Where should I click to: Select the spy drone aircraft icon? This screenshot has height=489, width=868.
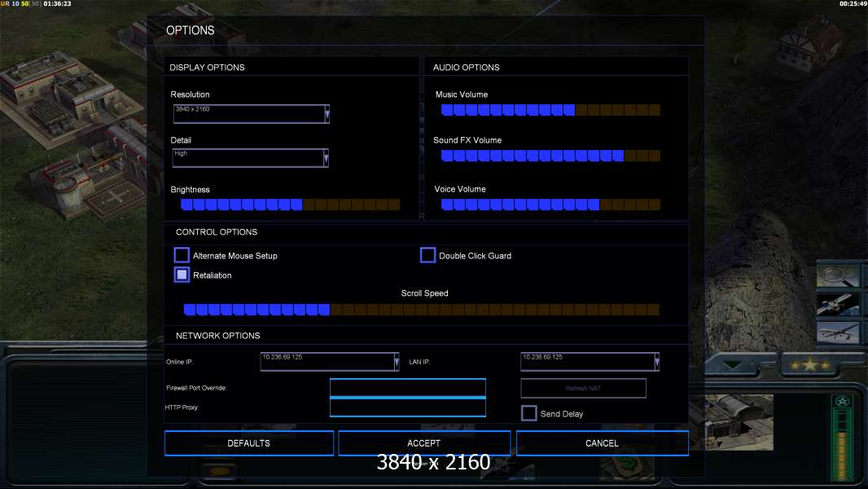[x=838, y=333]
